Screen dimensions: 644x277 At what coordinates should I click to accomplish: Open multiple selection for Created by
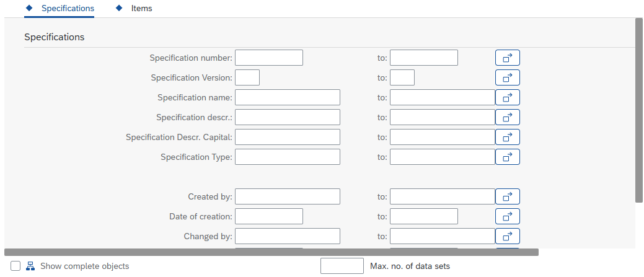507,196
